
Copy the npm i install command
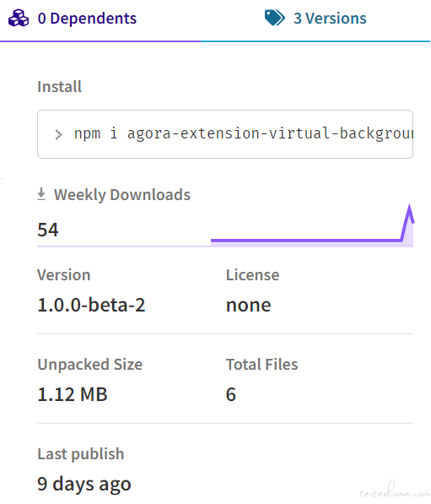225,134
